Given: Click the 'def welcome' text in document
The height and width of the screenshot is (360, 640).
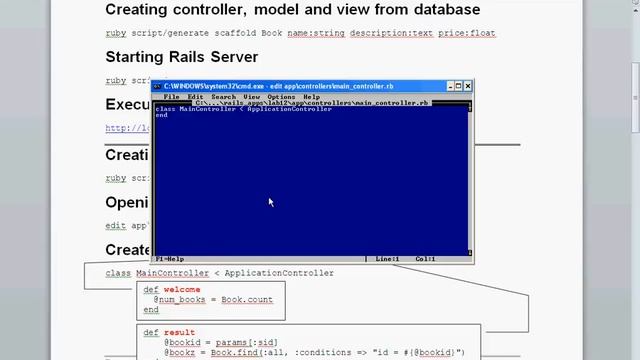Looking at the screenshot, I should click(171, 289).
